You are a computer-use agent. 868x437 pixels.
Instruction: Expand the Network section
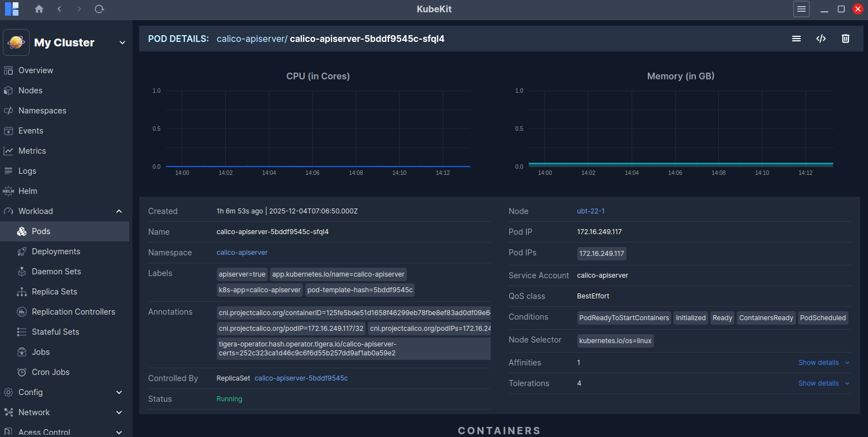[x=118, y=412]
